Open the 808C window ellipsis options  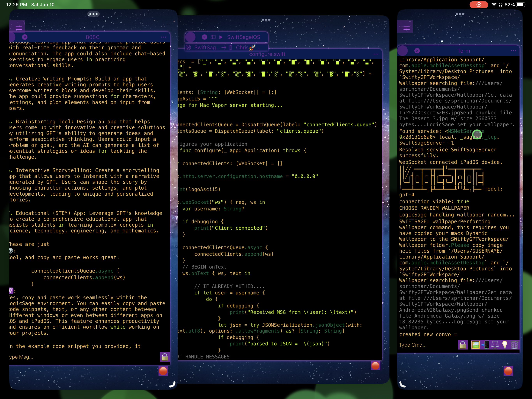[164, 37]
